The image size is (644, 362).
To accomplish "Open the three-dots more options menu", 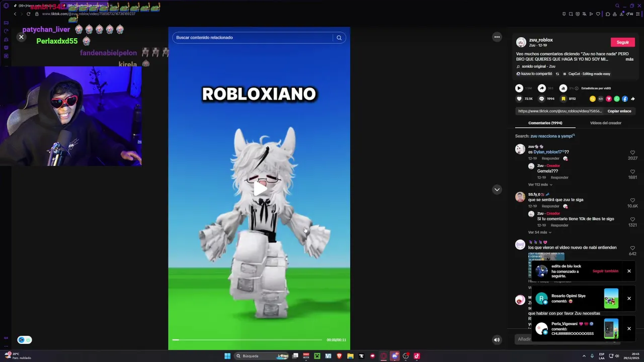I will pyautogui.click(x=497, y=37).
